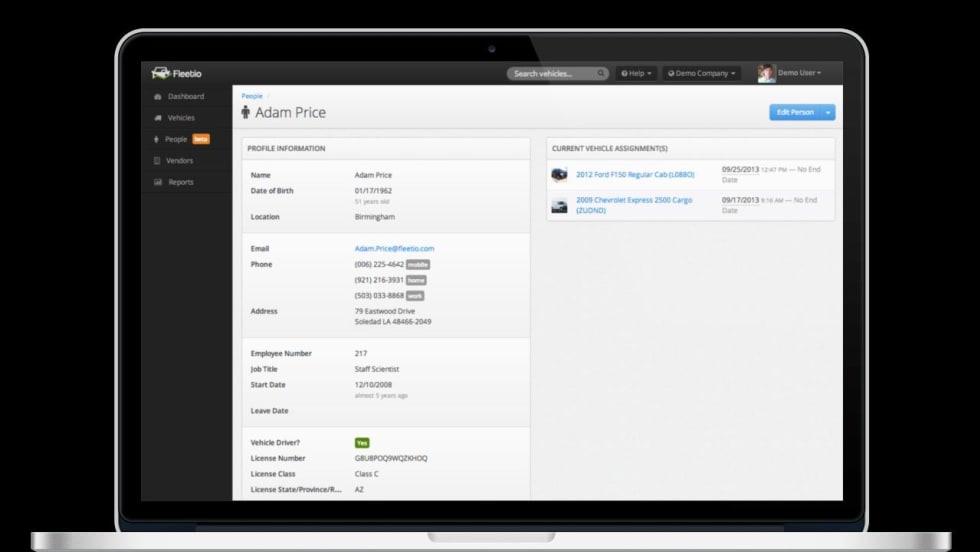Open the Adam.Price@fleetio.com email link
Screen dimensions: 980x552
(x=394, y=248)
